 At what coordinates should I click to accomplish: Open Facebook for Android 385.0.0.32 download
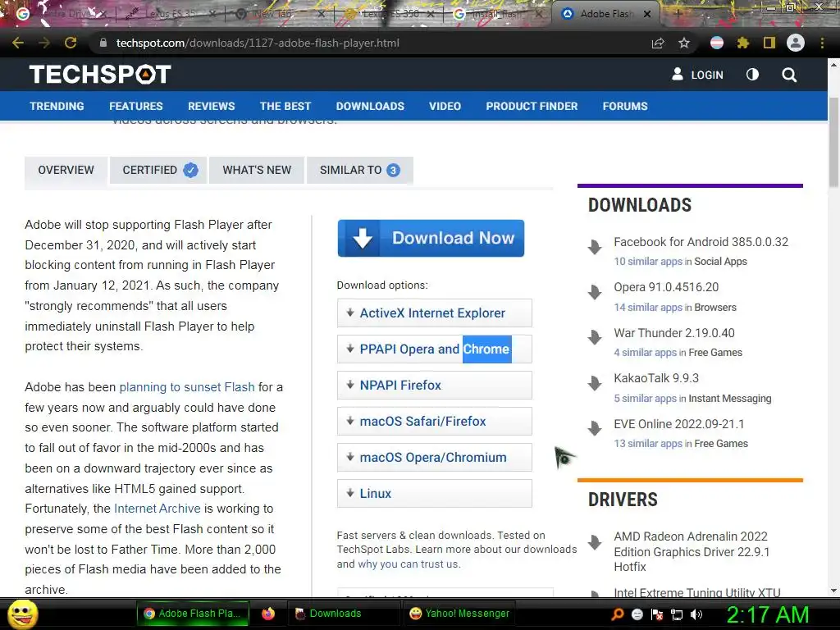tap(701, 242)
